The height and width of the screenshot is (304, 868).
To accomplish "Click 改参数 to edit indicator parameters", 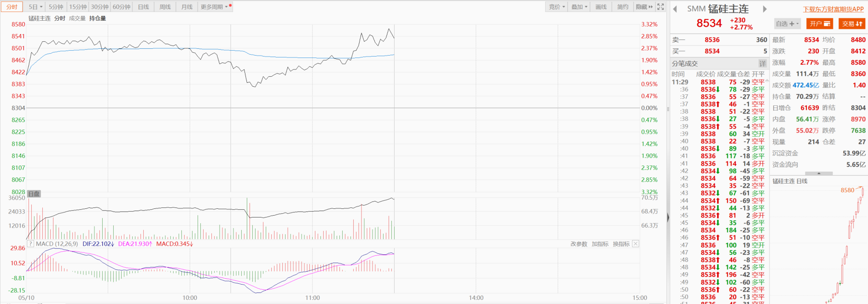I will tap(579, 244).
